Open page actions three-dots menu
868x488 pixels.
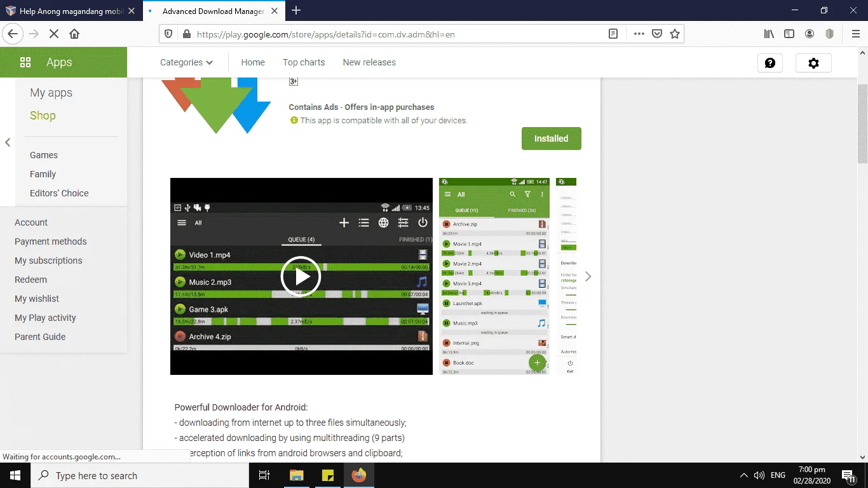[639, 34]
